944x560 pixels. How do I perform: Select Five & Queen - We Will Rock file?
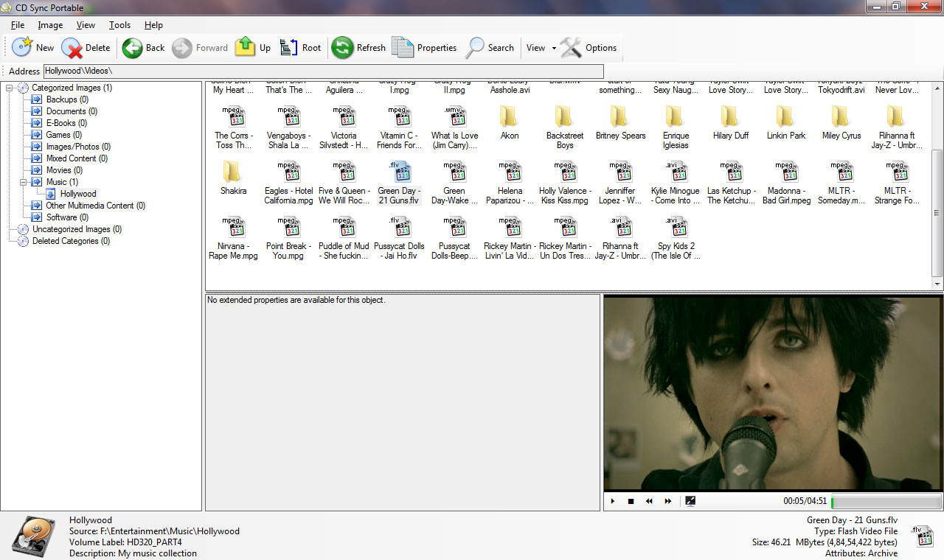pos(344,182)
